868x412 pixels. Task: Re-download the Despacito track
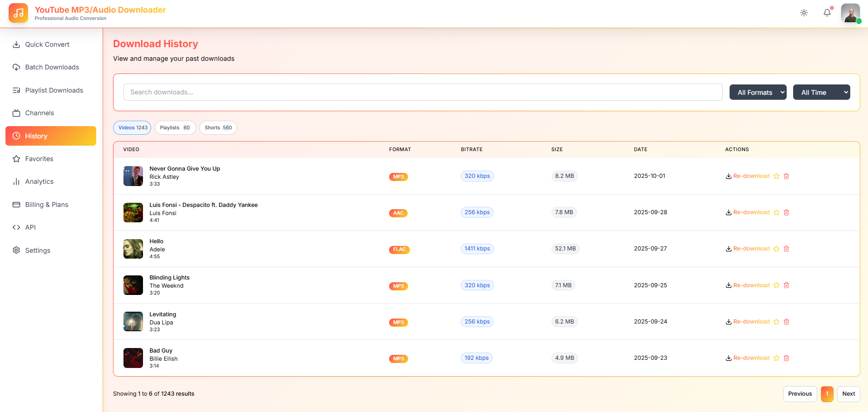point(748,212)
